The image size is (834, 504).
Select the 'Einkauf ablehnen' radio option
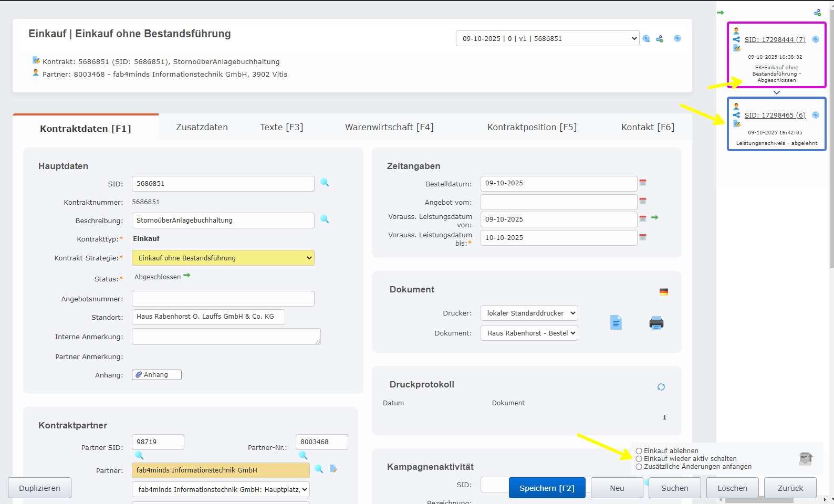639,451
